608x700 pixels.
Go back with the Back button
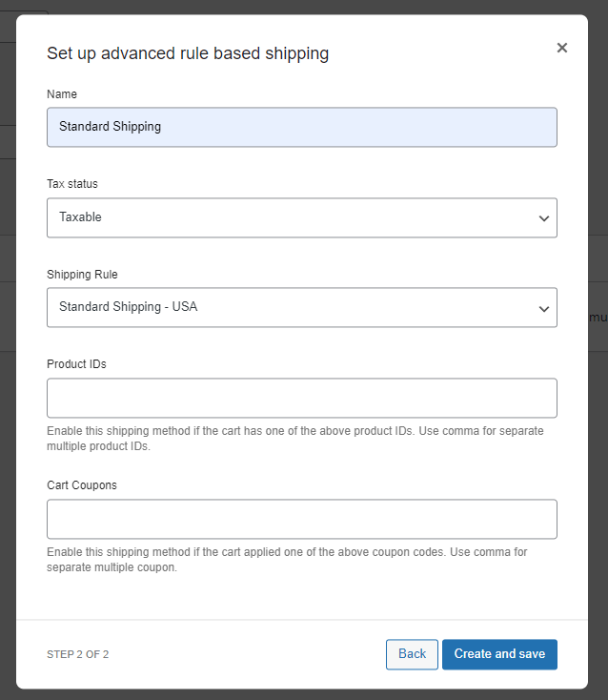pyautogui.click(x=412, y=654)
